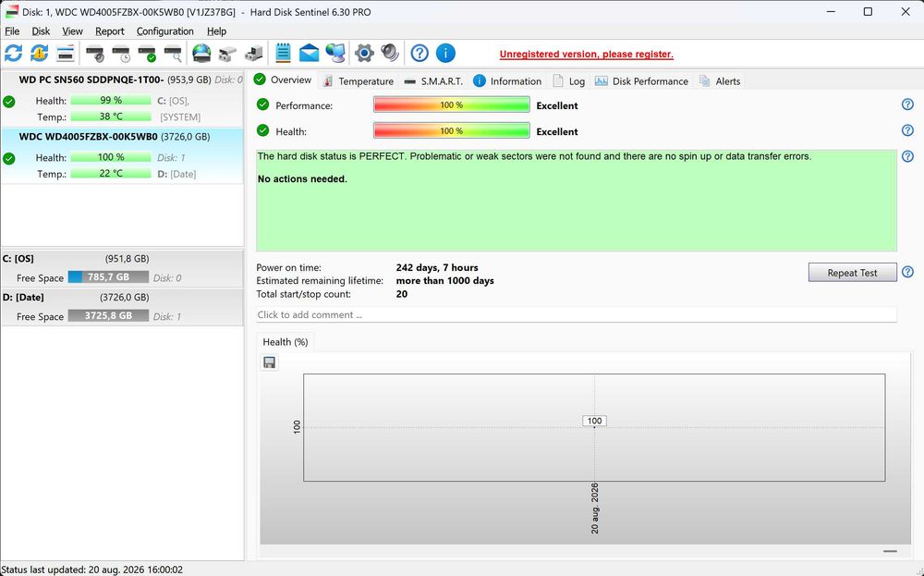Click the question mark help toolbar icon

[419, 53]
